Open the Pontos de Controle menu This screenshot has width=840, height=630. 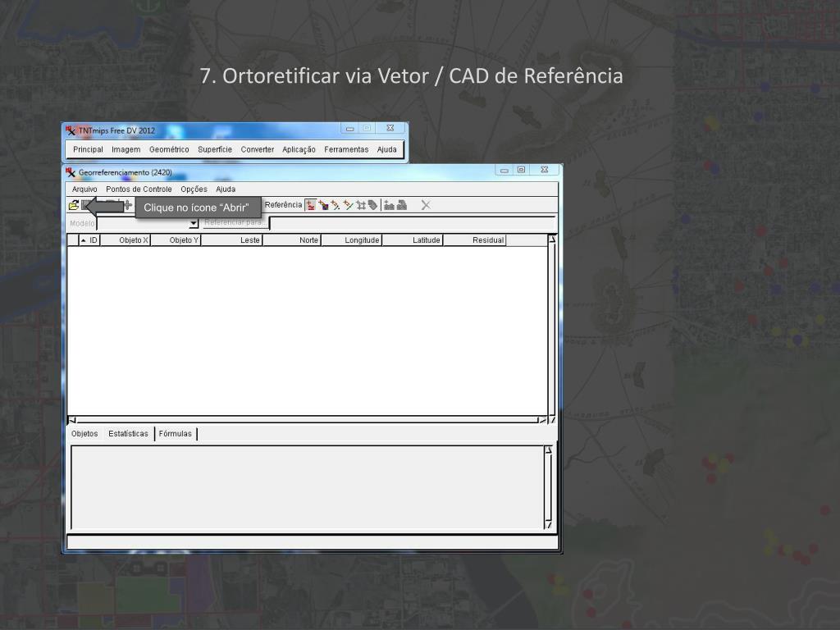tap(139, 189)
